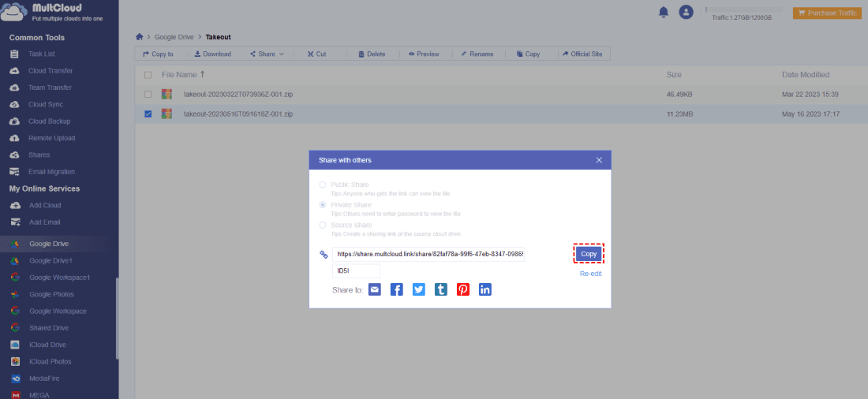Share link to Pinterest
The height and width of the screenshot is (399, 868).
pos(463,289)
